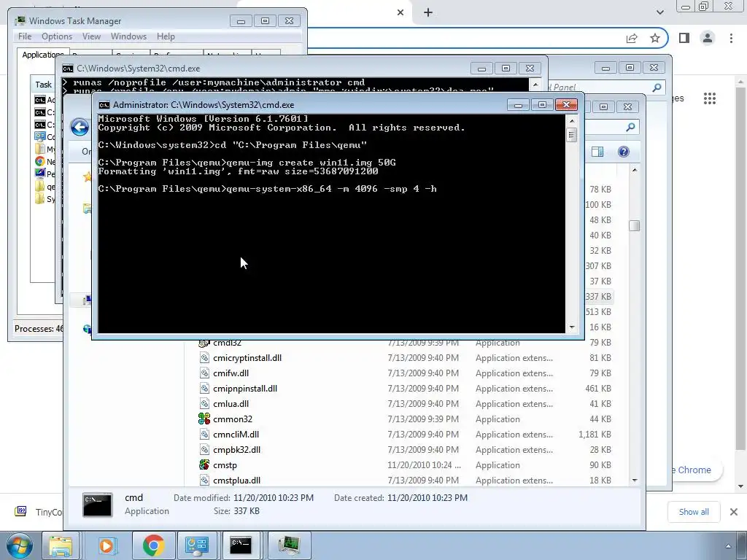
Task: Select cmstplua.dll file
Action: [x=236, y=481]
